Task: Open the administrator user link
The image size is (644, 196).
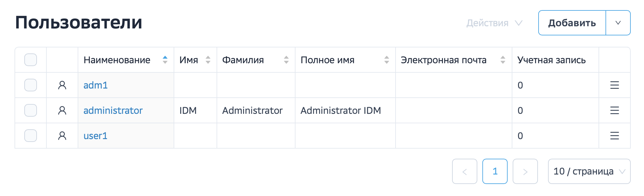Action: [x=113, y=110]
